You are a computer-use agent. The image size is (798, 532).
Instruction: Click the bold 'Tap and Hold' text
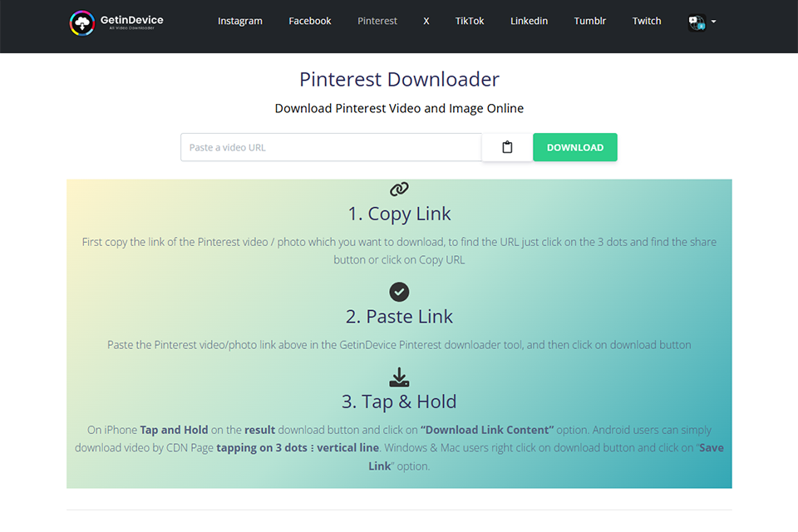174,430
